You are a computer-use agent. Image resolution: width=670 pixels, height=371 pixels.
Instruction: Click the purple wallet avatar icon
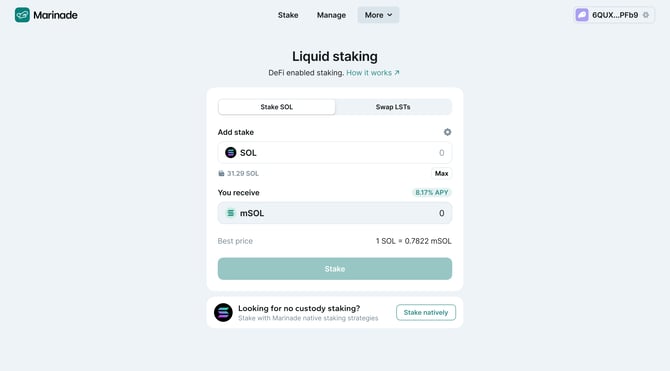582,15
